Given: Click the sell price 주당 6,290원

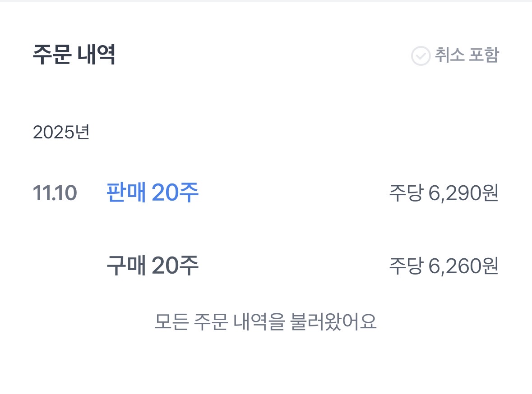Looking at the screenshot, I should pos(443,193).
